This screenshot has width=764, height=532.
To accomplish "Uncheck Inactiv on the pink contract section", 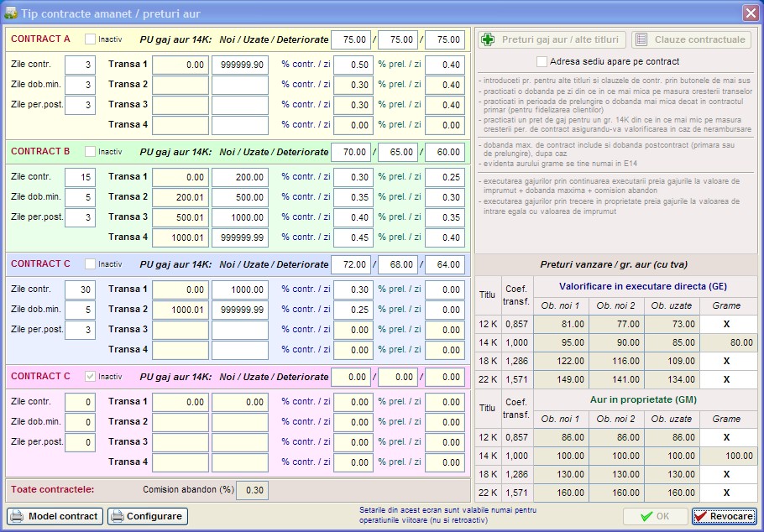I will click(x=90, y=377).
